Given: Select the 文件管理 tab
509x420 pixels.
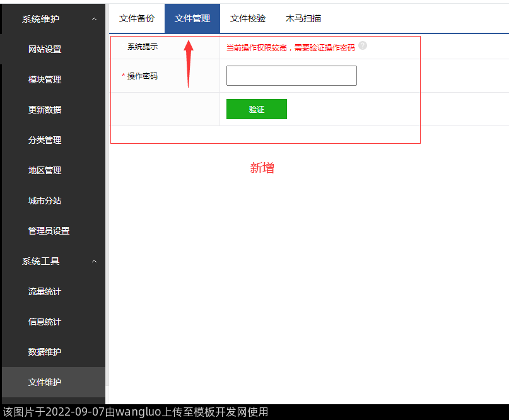Looking at the screenshot, I should (192, 18).
